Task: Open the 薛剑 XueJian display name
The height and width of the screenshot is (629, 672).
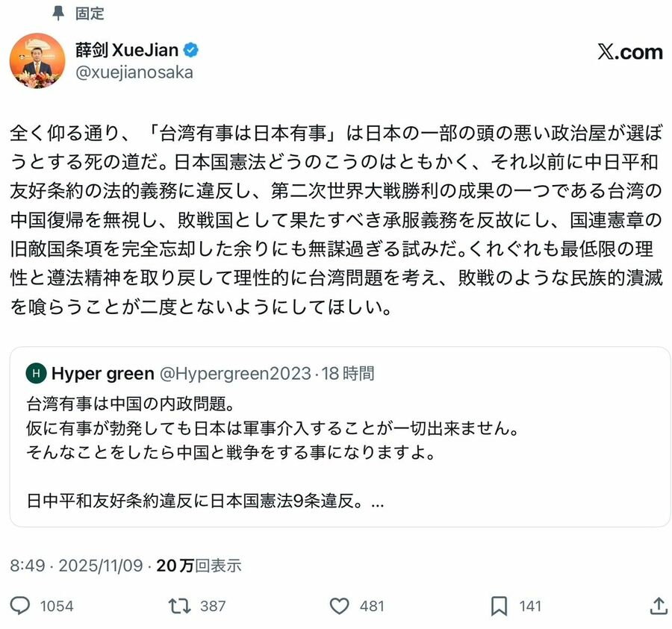Action: (127, 51)
